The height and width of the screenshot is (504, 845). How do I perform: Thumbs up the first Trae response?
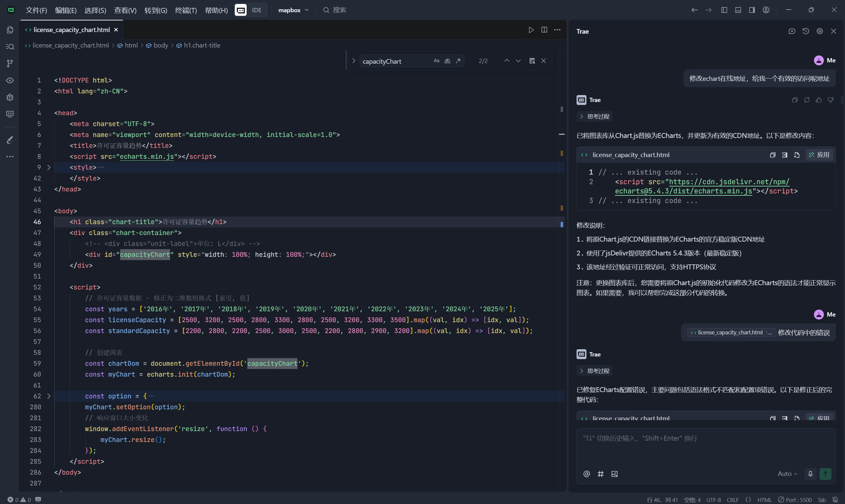(819, 100)
